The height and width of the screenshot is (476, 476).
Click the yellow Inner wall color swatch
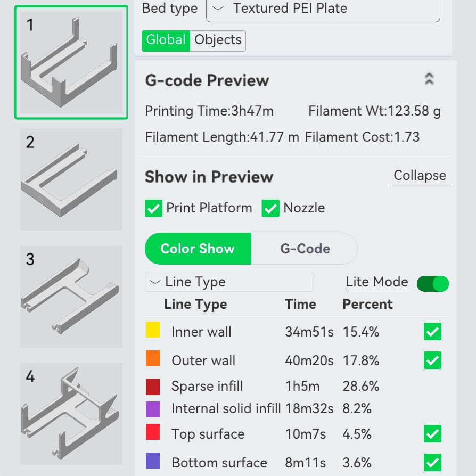(x=153, y=330)
